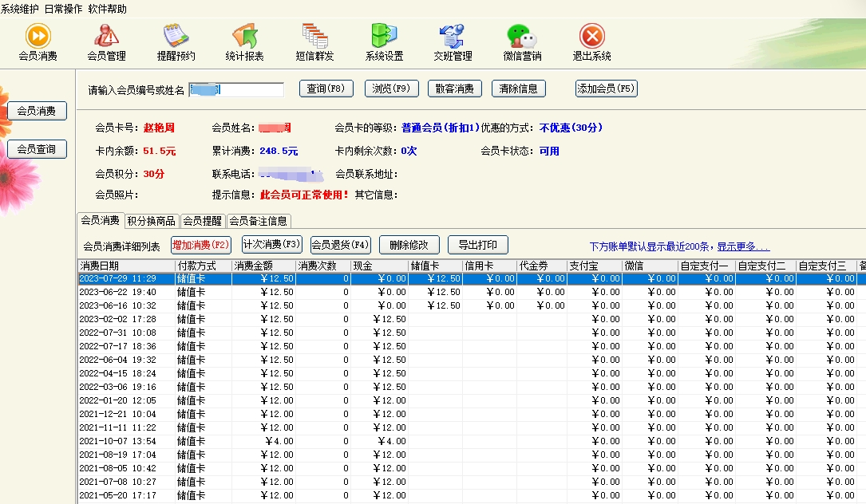Click the 会员消费 toolbar icon
Viewport: 866px width, 504px height.
[38, 37]
